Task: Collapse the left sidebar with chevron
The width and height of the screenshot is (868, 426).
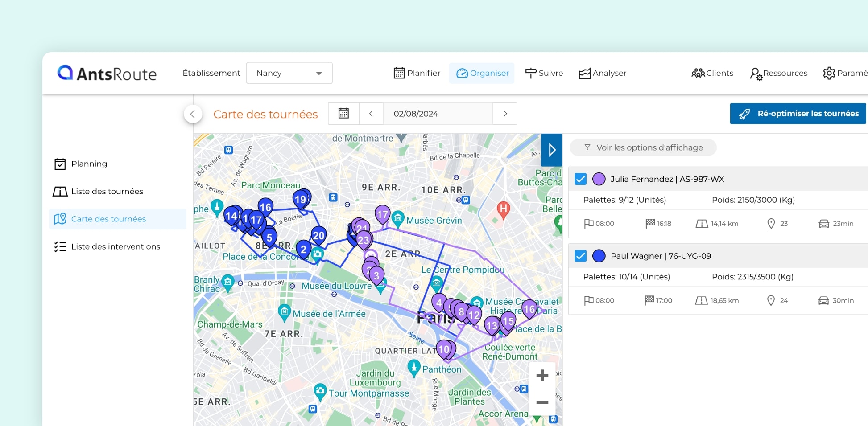Action: tap(193, 114)
